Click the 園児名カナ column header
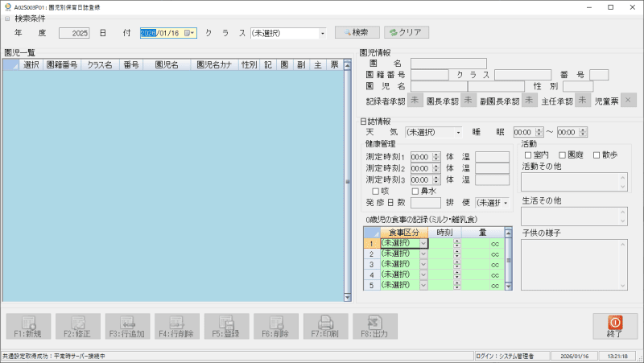The height and width of the screenshot is (363, 644). click(215, 64)
